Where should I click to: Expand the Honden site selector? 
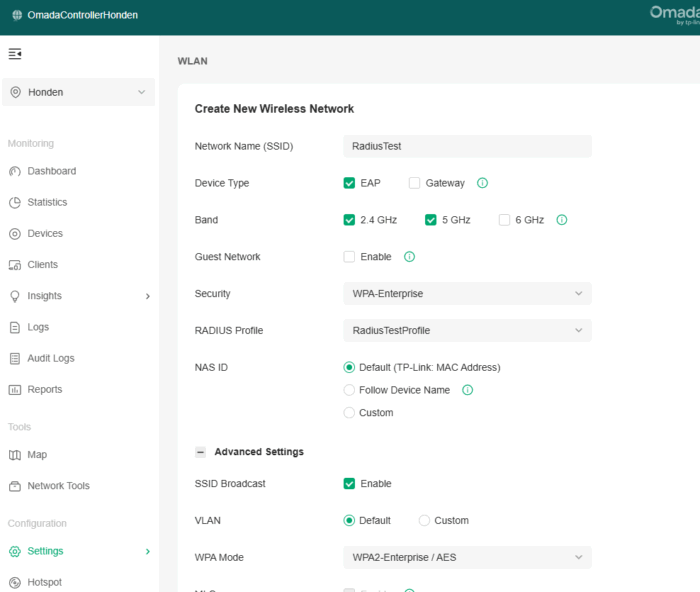click(78, 92)
